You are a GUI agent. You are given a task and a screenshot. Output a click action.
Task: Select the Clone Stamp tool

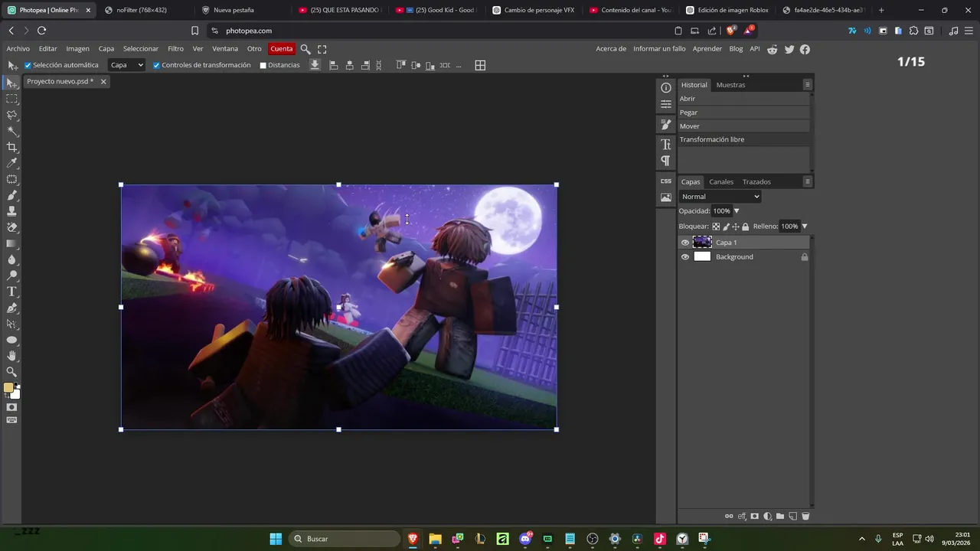[x=11, y=211]
